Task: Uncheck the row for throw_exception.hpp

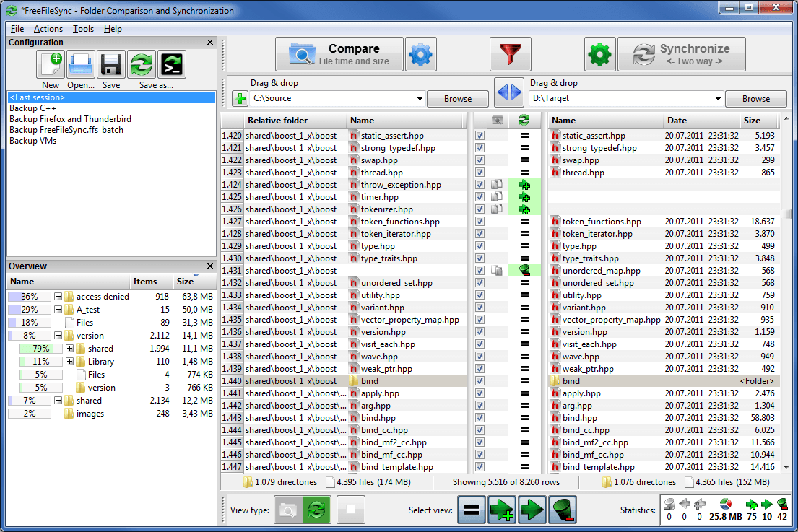Action: (x=479, y=184)
